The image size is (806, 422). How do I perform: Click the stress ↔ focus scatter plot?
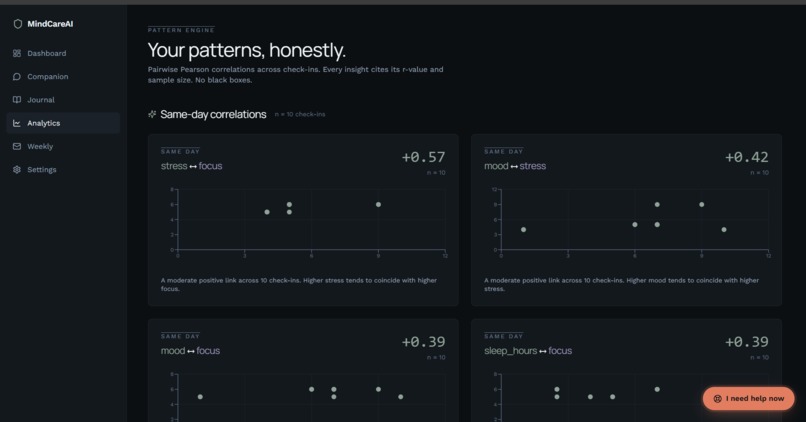pos(308,223)
